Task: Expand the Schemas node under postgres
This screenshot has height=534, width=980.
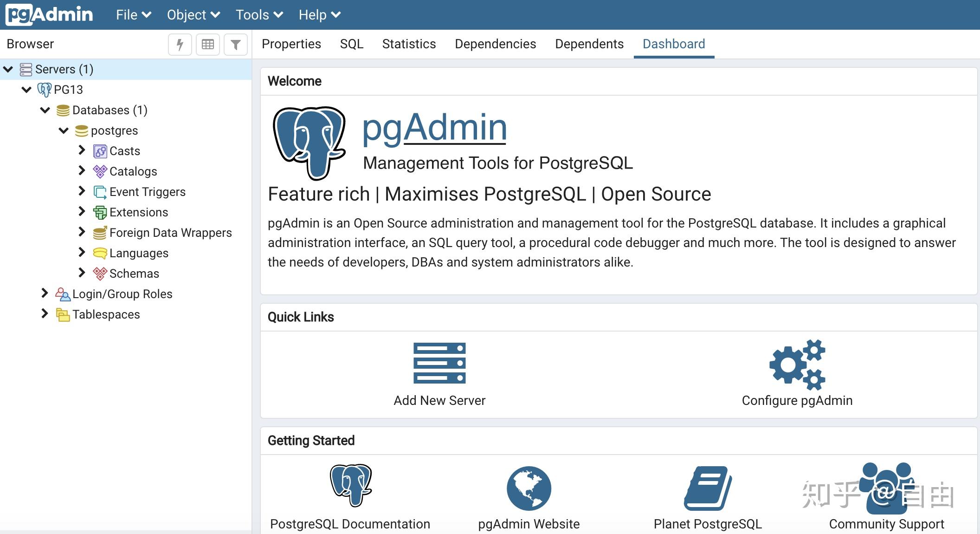Action: click(x=82, y=274)
